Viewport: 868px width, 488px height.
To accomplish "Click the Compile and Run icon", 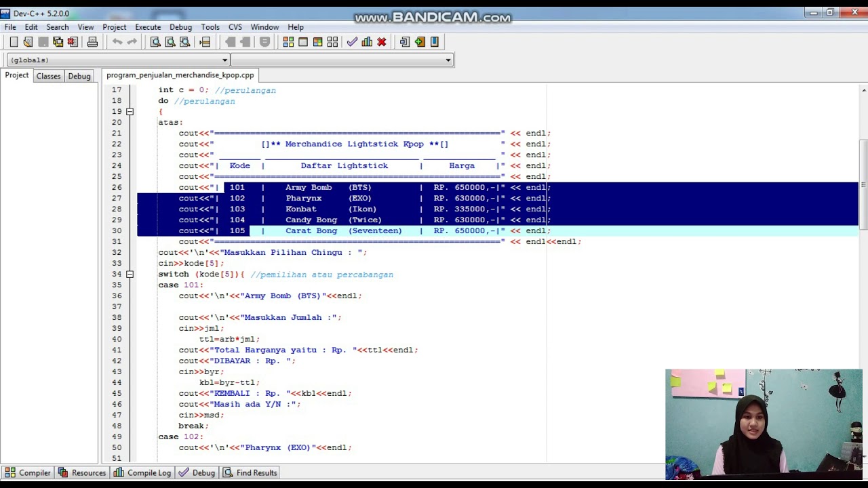I will [x=317, y=42].
